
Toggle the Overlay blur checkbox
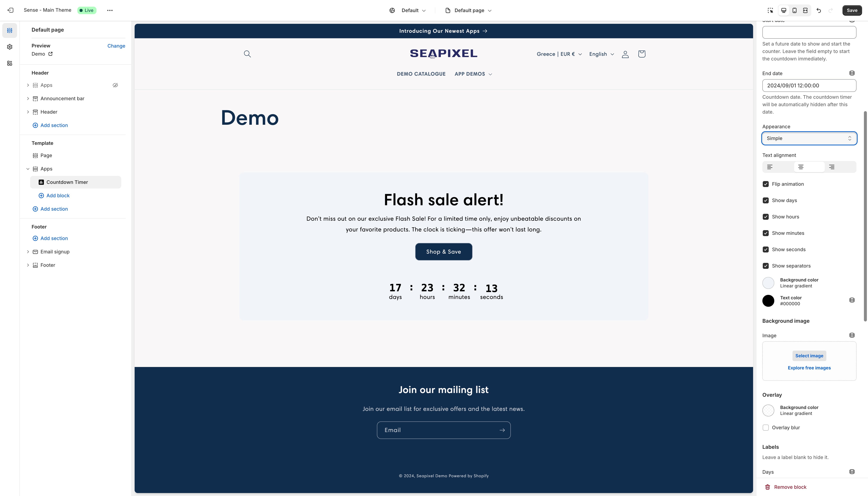[766, 427]
